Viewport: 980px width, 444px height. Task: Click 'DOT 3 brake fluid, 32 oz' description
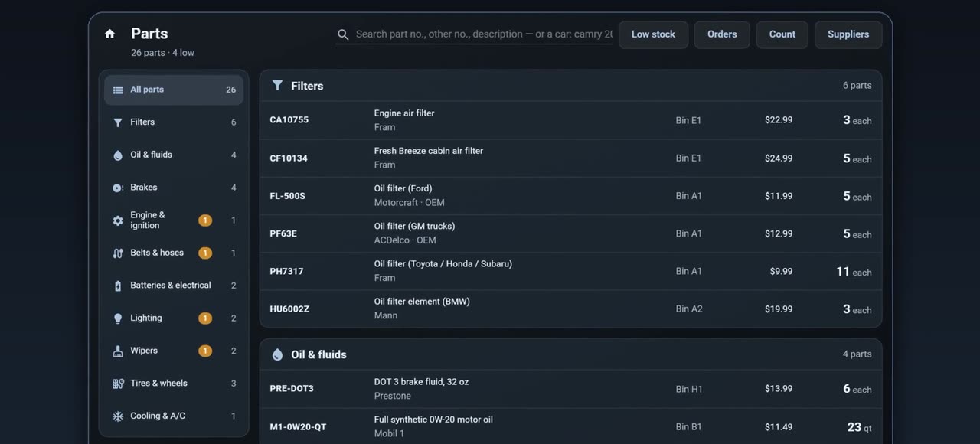tap(421, 381)
